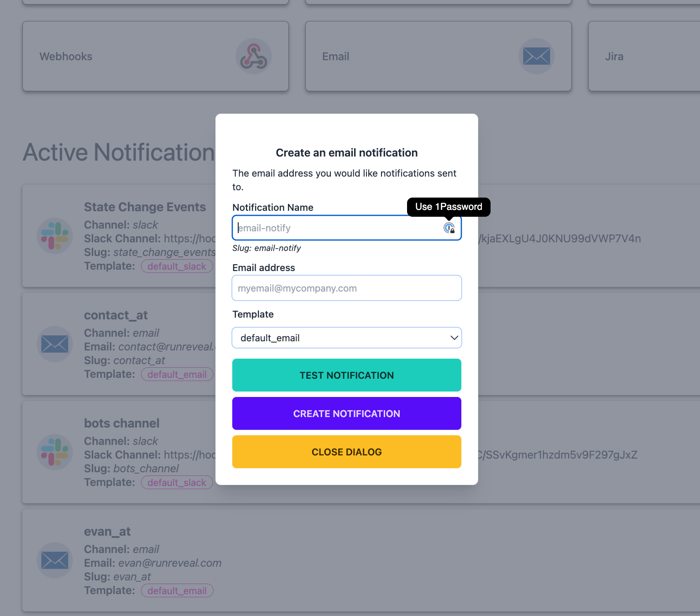This screenshot has width=700, height=616.
Task: Focus the Notification Name input field
Action: pos(338,228)
